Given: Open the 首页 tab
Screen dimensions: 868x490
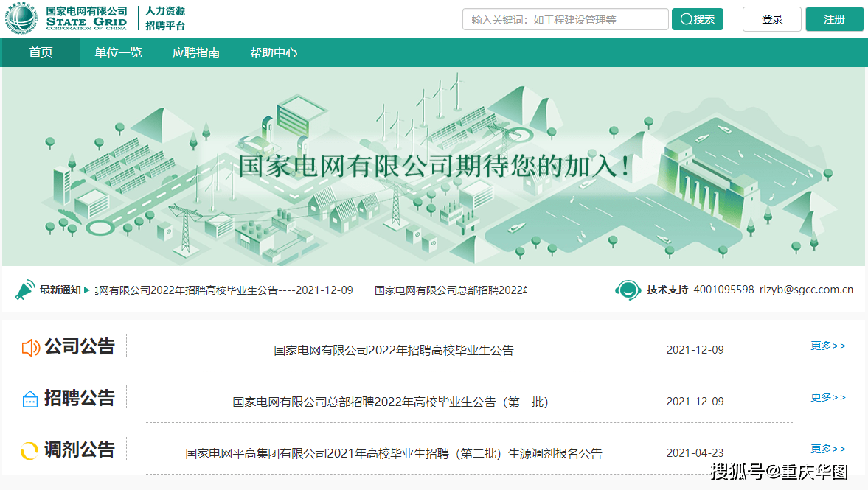Looking at the screenshot, I should coord(41,52).
